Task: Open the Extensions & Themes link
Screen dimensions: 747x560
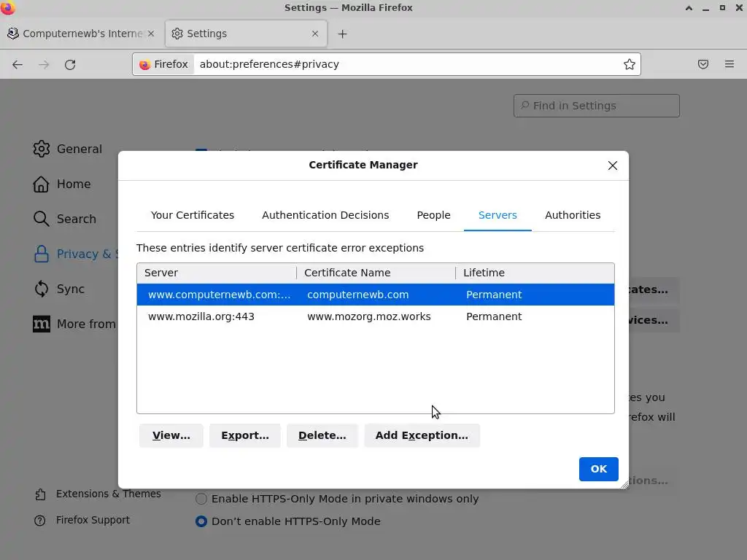Action: (108, 494)
